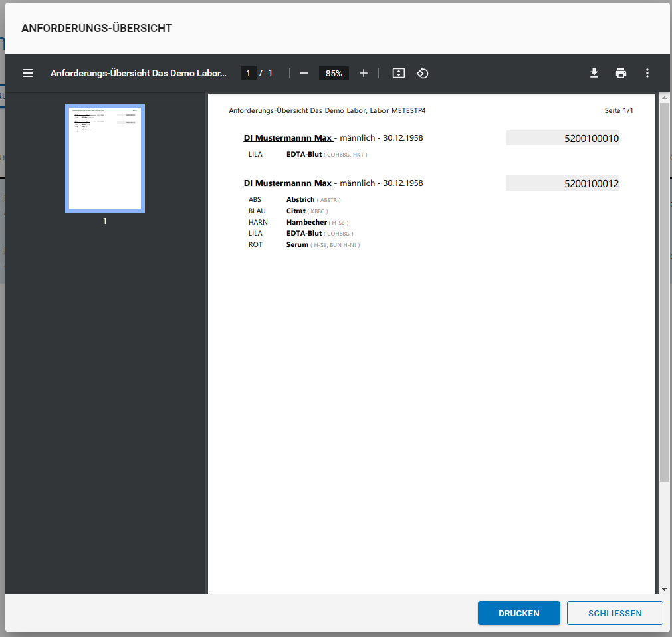Click order number 5200100012

591,184
